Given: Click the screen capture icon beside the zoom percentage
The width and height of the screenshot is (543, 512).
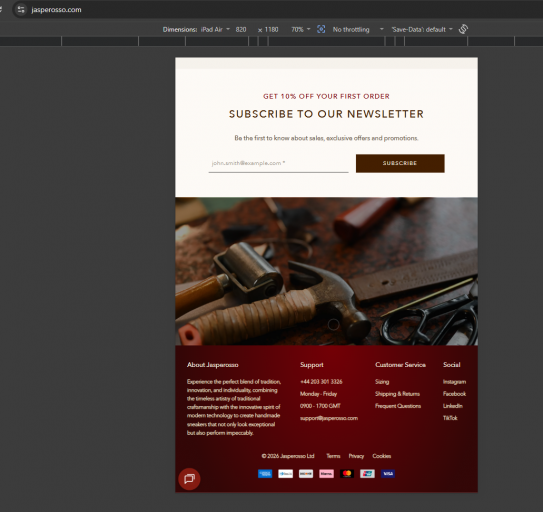Looking at the screenshot, I should point(321,29).
